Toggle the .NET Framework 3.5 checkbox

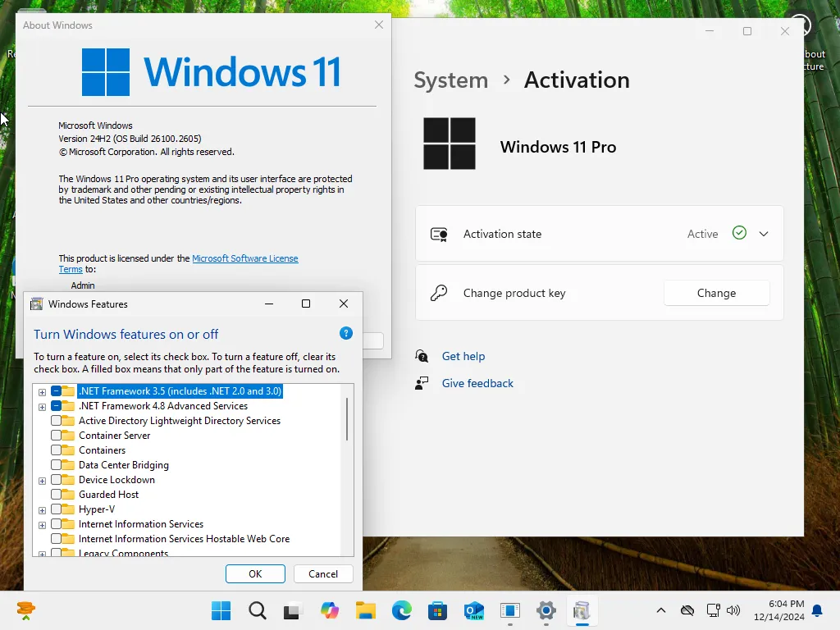pyautogui.click(x=56, y=391)
